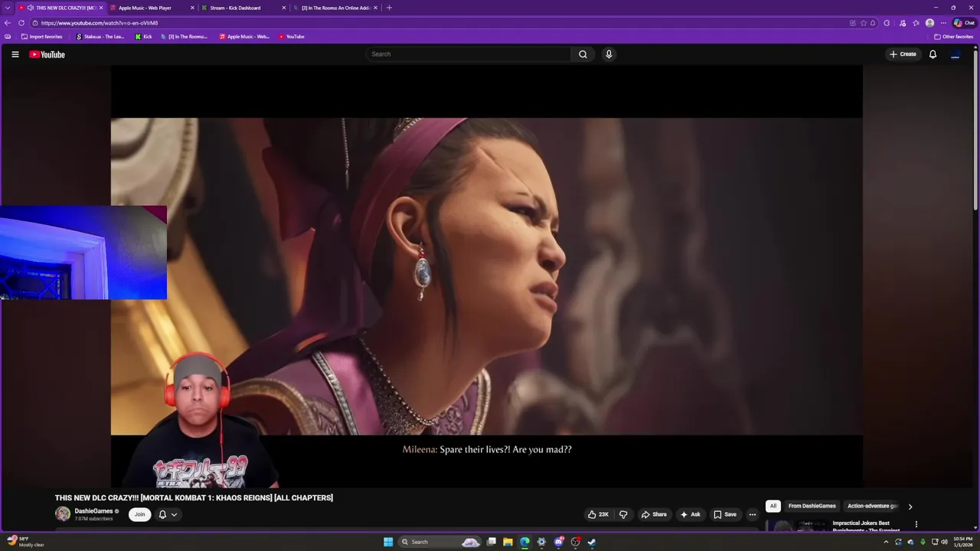Expand tab actions menu chevron
Viewport: 980px width, 551px height.
pos(8,8)
